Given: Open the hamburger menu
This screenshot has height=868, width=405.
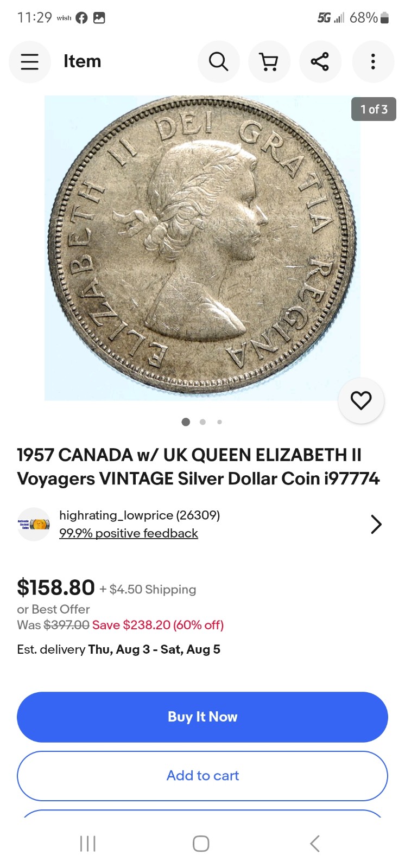Looking at the screenshot, I should click(30, 62).
